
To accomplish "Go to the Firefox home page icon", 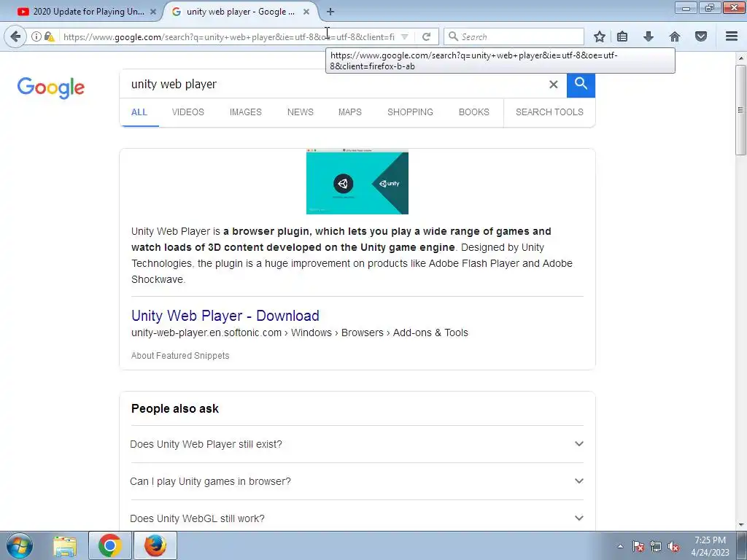I will click(x=675, y=36).
